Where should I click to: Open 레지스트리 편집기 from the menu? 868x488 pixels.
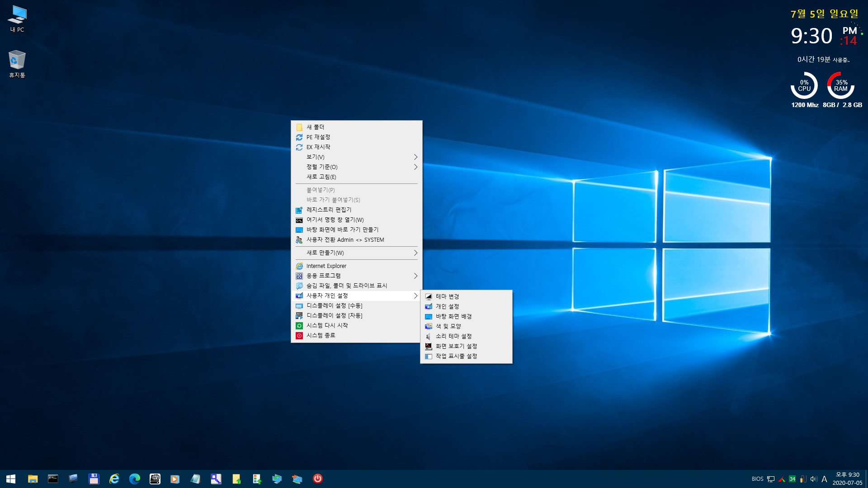(x=357, y=210)
